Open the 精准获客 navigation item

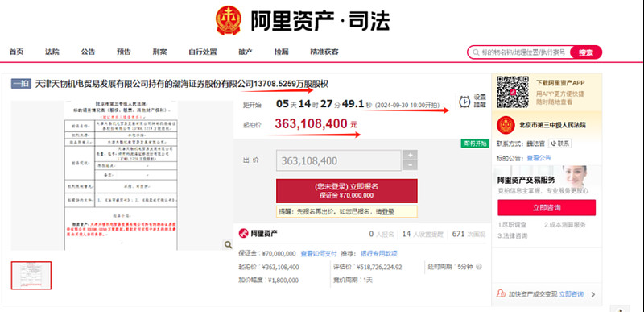tap(324, 52)
